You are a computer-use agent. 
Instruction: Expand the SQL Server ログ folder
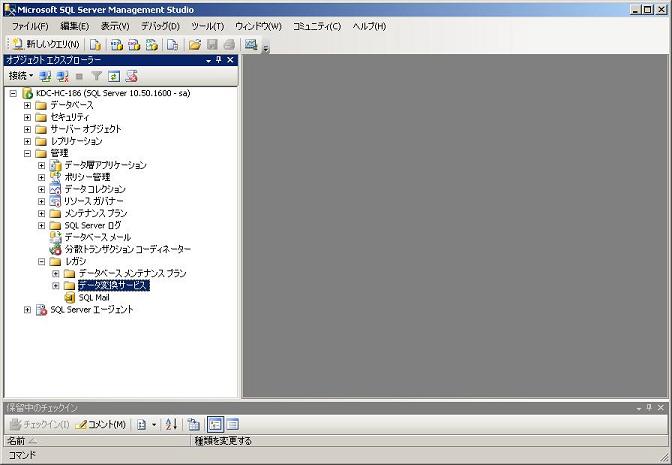coord(42,225)
